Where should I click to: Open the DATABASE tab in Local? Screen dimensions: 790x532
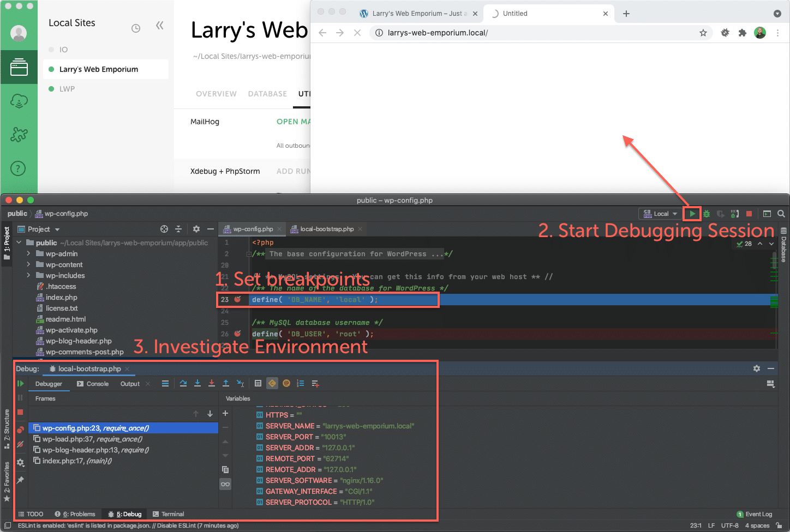[x=267, y=94]
